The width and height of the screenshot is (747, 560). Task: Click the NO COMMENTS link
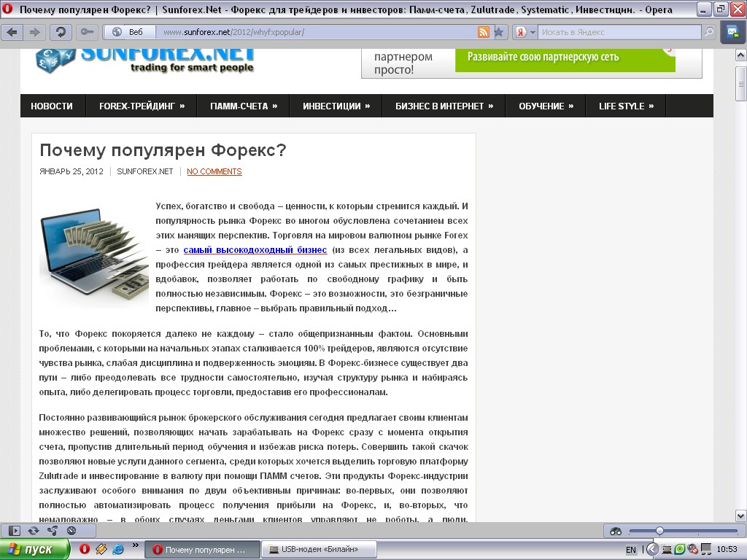click(x=214, y=172)
